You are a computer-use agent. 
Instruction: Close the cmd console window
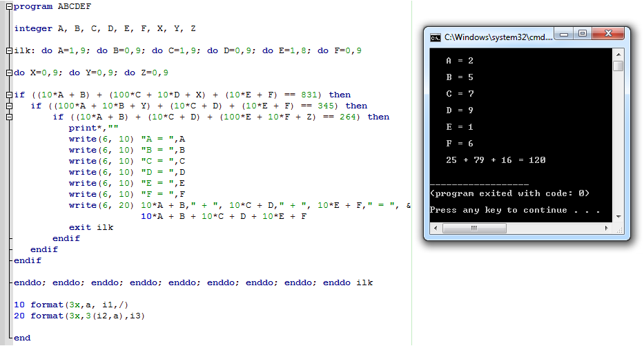point(608,34)
